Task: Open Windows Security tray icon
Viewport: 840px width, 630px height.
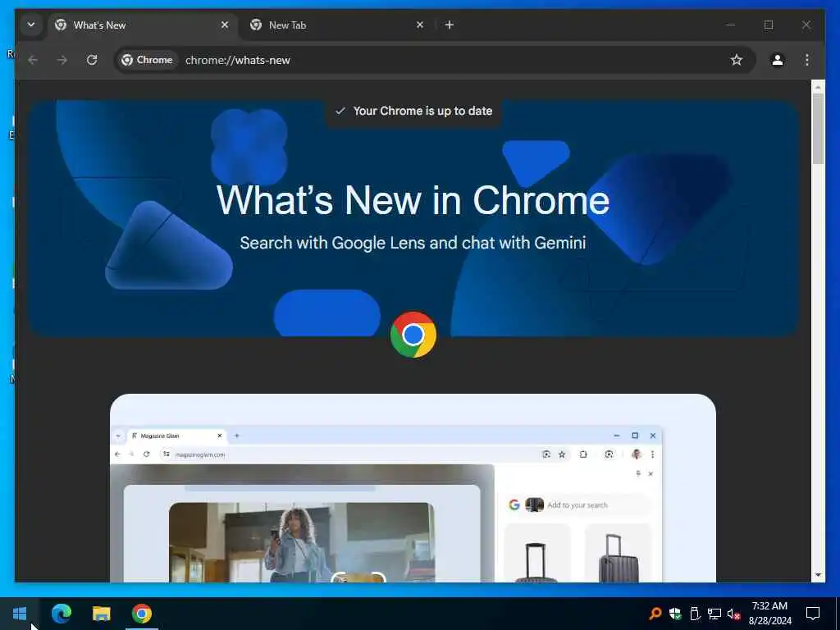Action: click(675, 614)
